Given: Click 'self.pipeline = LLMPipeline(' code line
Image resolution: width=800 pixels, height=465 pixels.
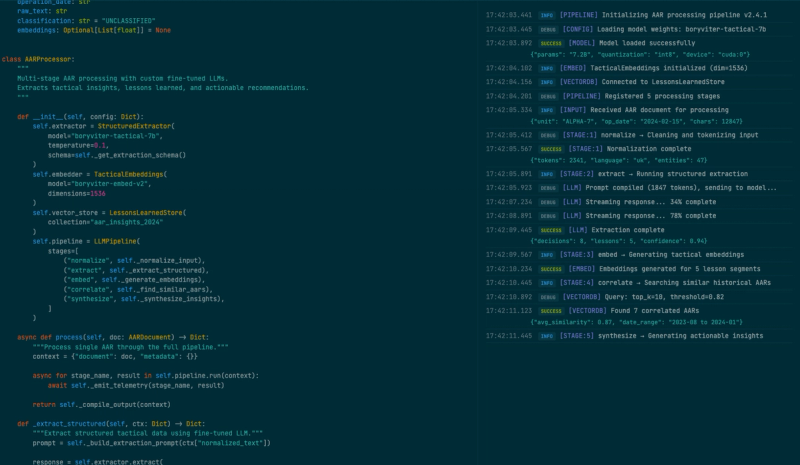Looking at the screenshot, I should (x=86, y=241).
